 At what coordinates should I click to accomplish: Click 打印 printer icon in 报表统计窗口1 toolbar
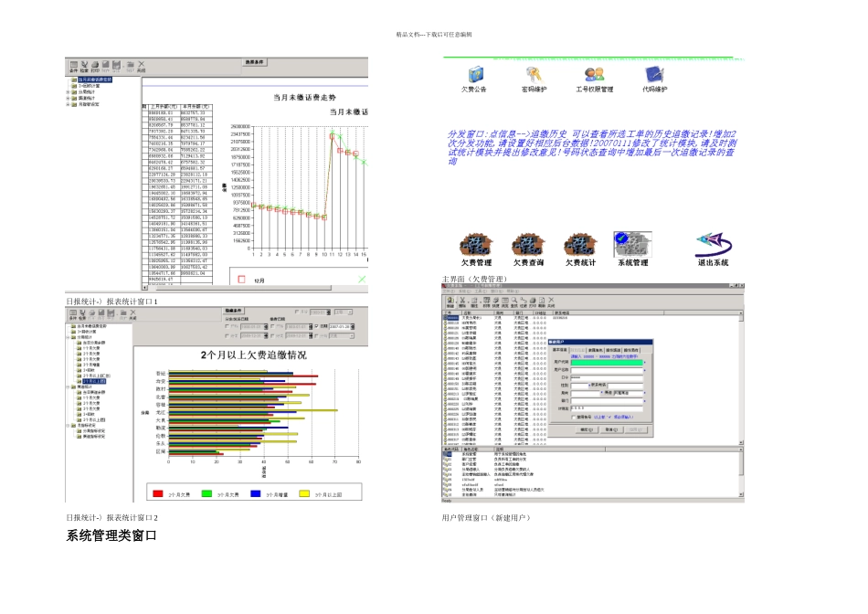pos(95,66)
